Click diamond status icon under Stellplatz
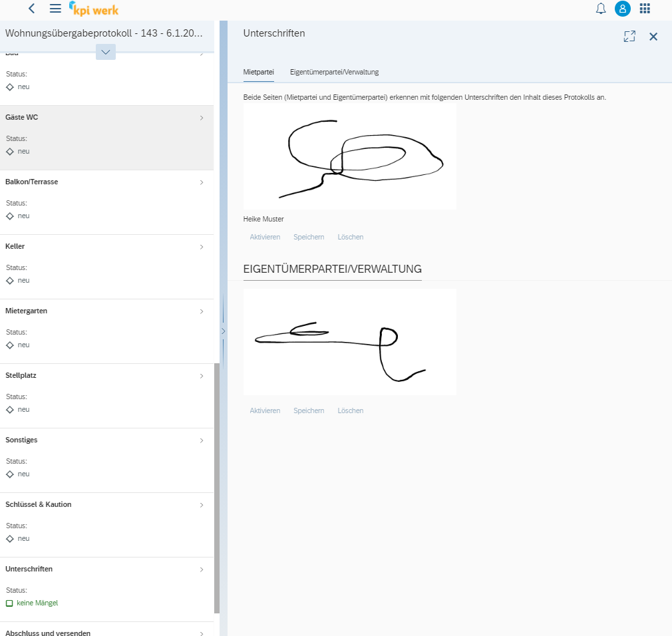The width and height of the screenshot is (672, 636). click(10, 410)
